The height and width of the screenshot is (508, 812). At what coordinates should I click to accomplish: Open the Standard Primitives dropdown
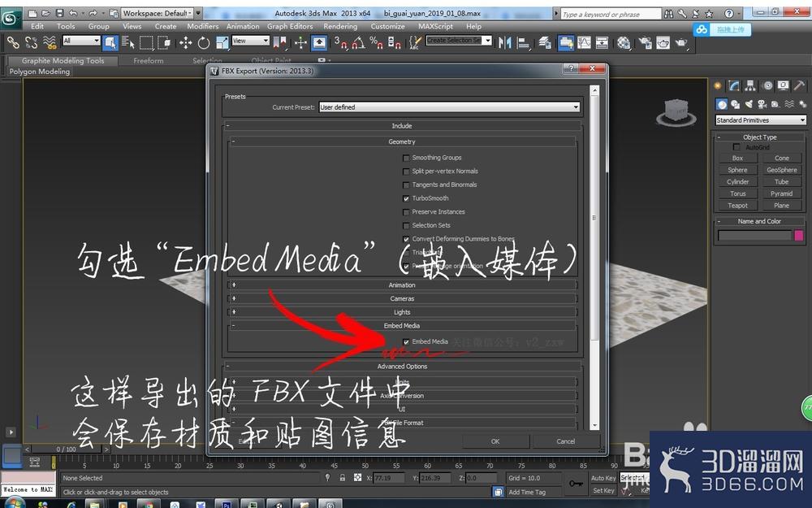point(761,120)
